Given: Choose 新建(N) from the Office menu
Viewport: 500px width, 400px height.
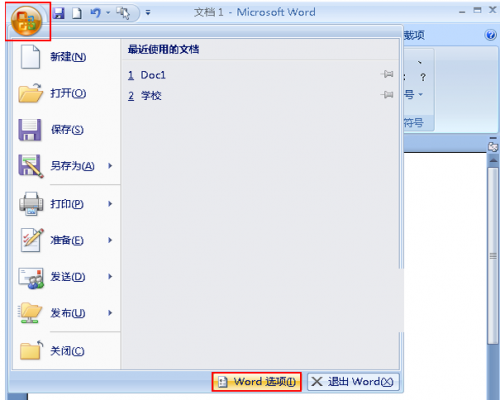Looking at the screenshot, I should pos(67,57).
